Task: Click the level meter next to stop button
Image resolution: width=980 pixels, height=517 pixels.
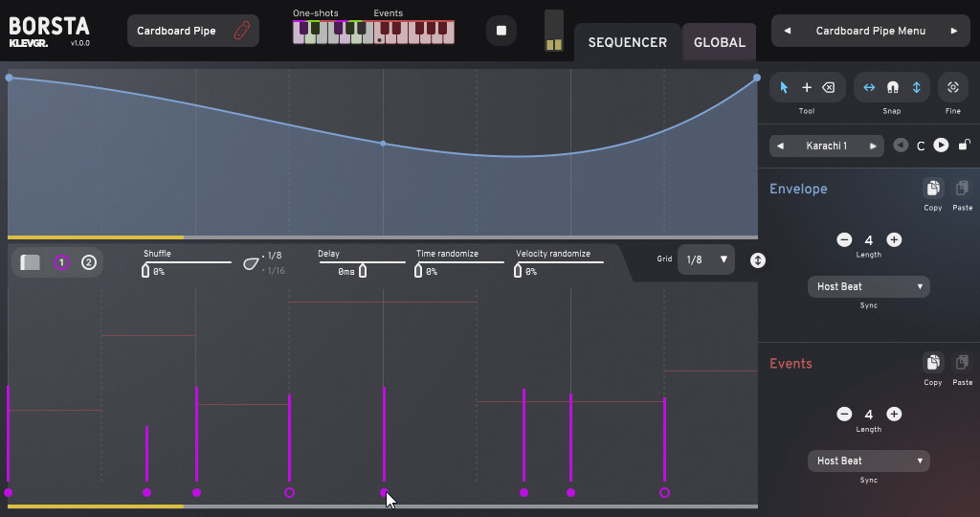Action: pos(554,30)
